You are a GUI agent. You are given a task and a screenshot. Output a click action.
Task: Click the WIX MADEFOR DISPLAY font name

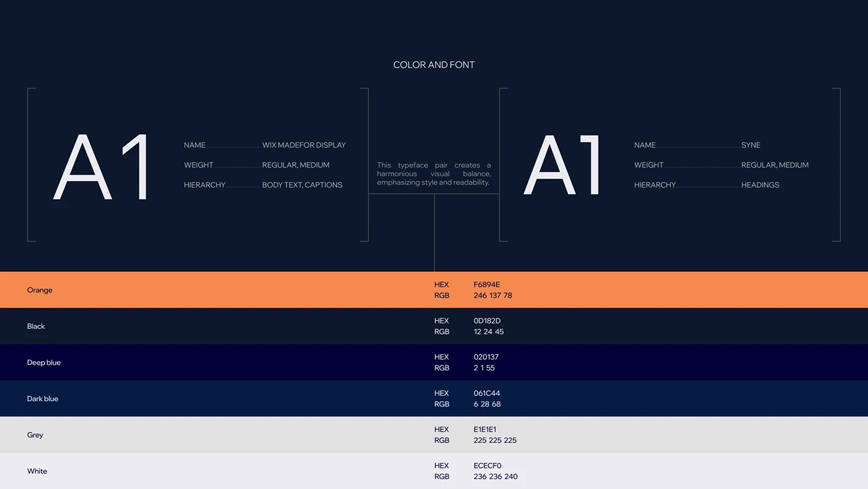pyautogui.click(x=304, y=145)
